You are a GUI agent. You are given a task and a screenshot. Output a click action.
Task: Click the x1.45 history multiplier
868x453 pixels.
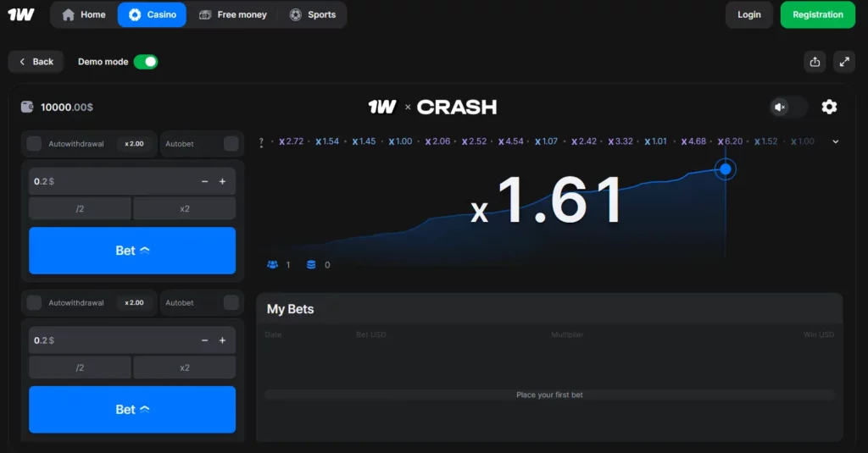pyautogui.click(x=364, y=141)
